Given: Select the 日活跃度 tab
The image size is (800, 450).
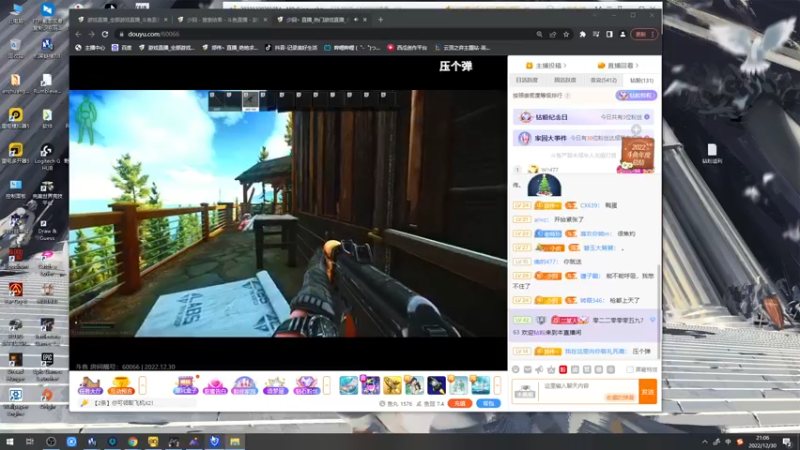Looking at the screenshot, I should click(527, 80).
